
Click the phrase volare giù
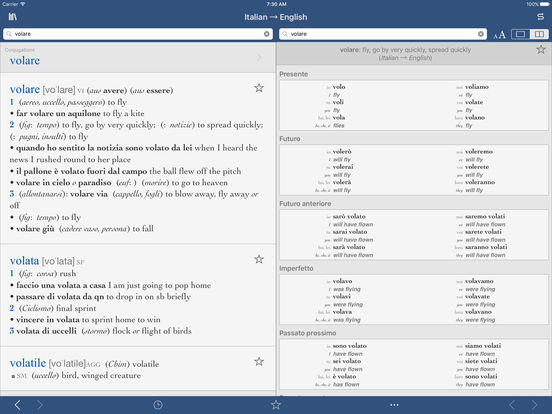pos(35,229)
